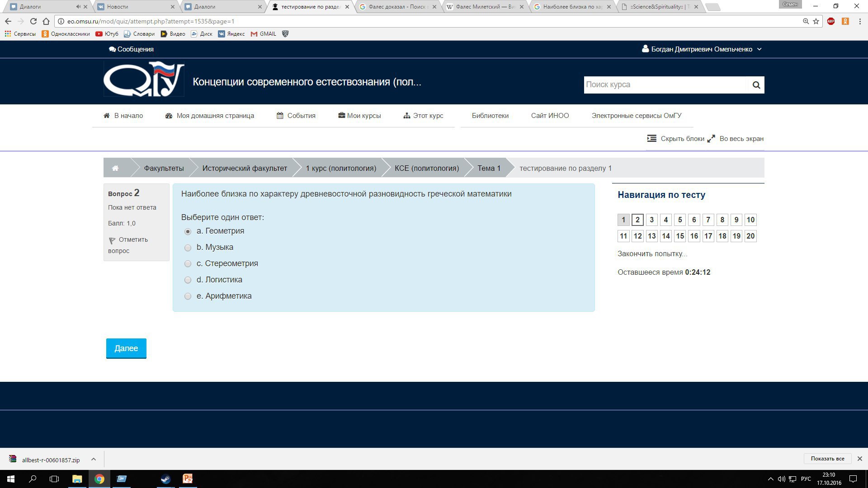Expand options for the allbest zip download
The width and height of the screenshot is (868, 488).
pos(94,459)
